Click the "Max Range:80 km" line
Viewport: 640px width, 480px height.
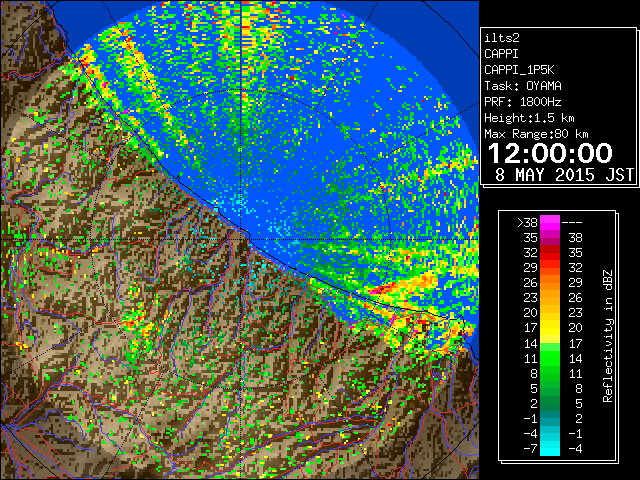(536, 134)
